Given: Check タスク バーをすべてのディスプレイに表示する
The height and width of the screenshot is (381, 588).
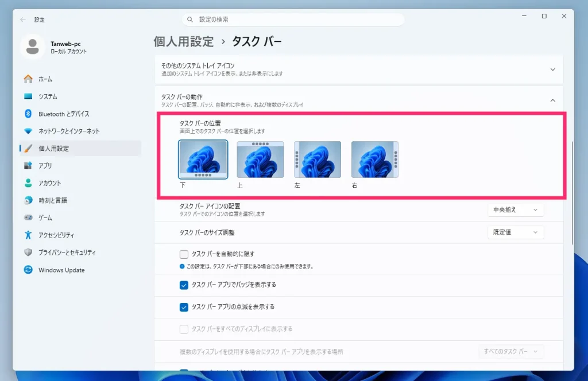Looking at the screenshot, I should click(x=184, y=329).
